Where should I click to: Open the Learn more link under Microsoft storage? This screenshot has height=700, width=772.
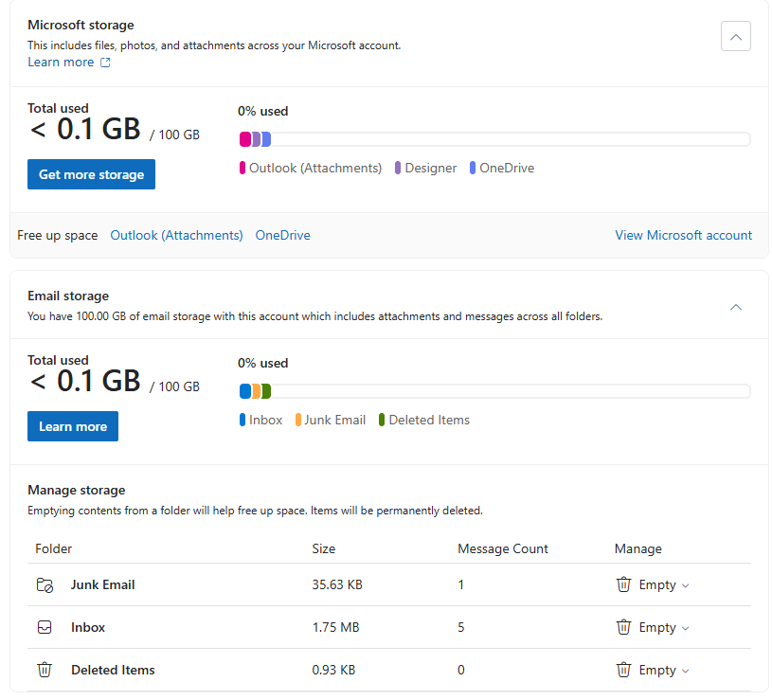coord(61,62)
